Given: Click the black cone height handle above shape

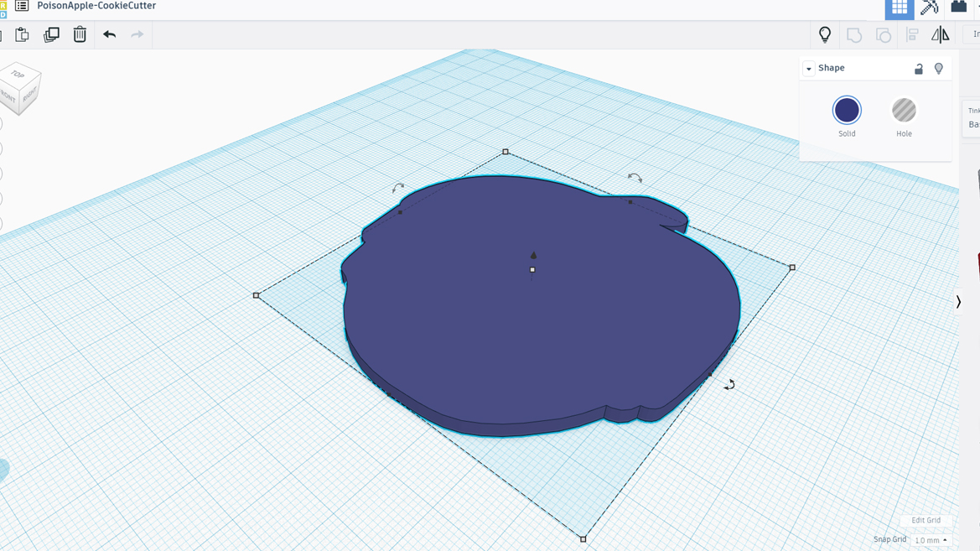Looking at the screenshot, I should tap(533, 255).
